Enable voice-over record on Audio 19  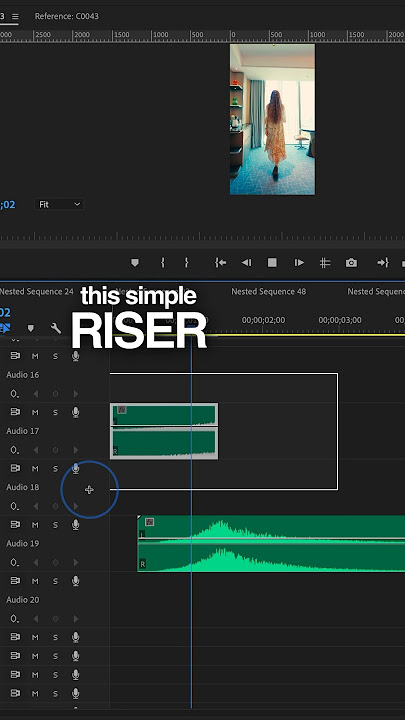click(76, 524)
